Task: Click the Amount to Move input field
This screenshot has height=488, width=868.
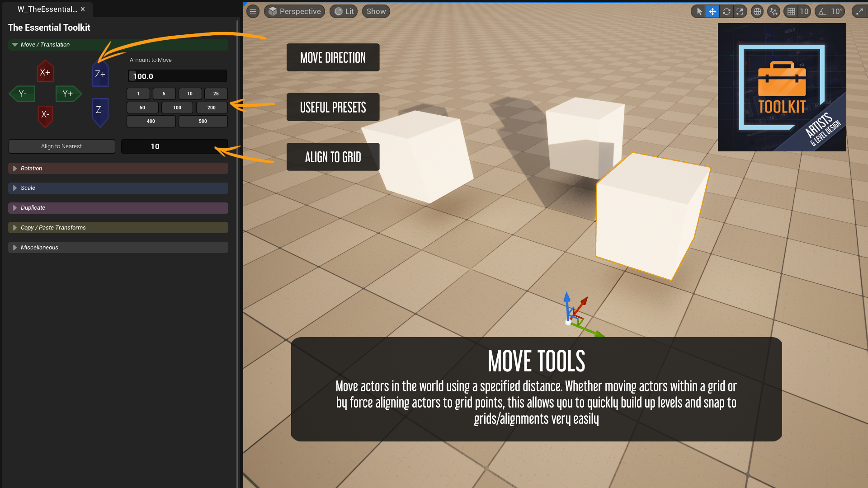Action: click(177, 76)
